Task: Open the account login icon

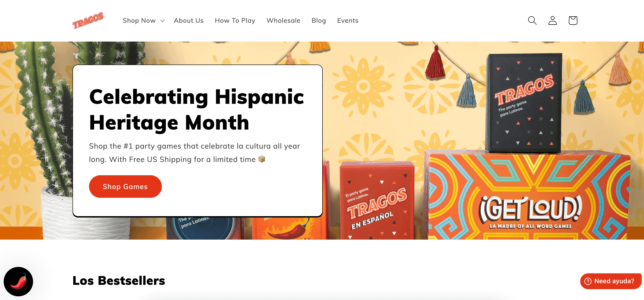Action: coord(552,20)
